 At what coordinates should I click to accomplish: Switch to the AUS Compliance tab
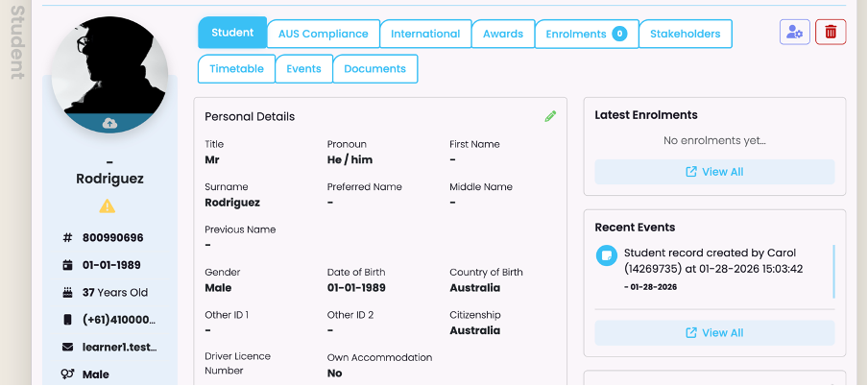[x=323, y=34]
